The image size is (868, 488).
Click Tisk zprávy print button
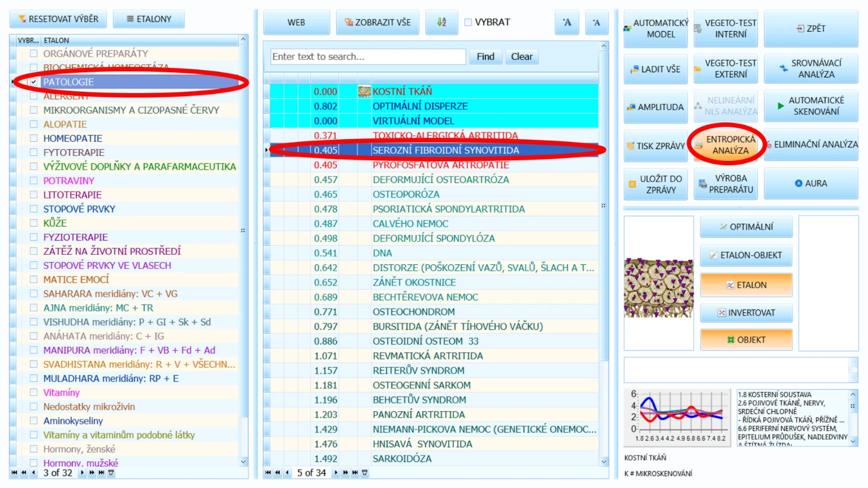655,146
